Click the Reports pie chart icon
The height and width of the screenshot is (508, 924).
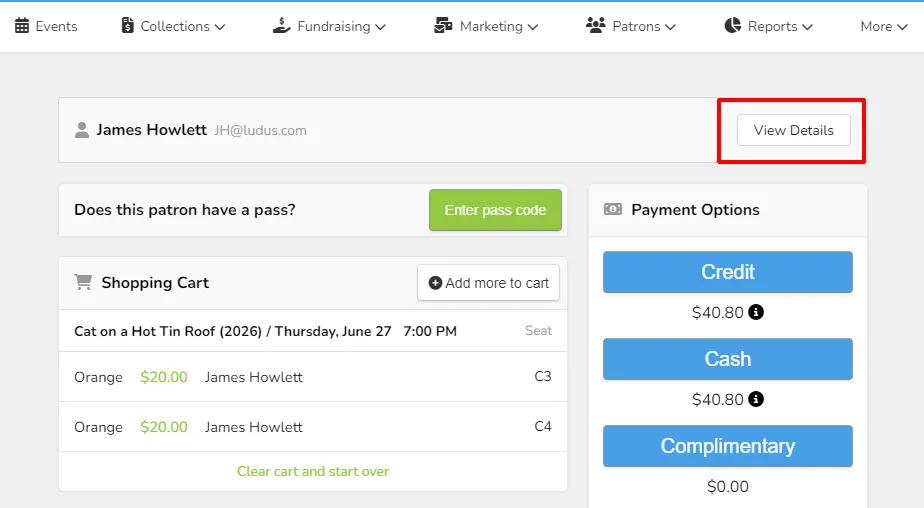point(732,25)
